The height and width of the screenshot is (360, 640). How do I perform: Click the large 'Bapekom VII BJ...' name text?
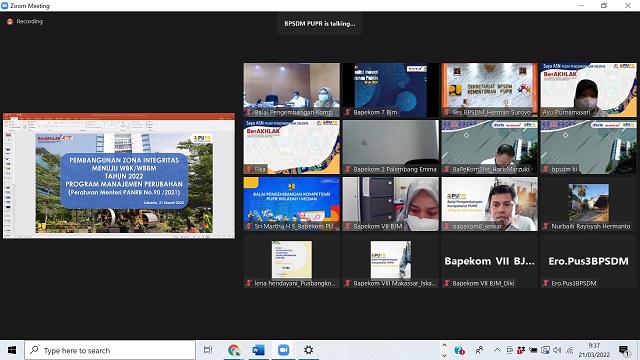click(489, 261)
